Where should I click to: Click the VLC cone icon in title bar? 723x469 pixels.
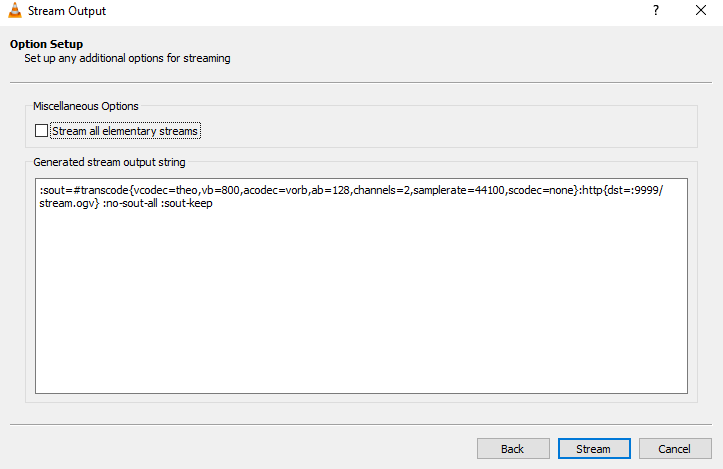(15, 10)
